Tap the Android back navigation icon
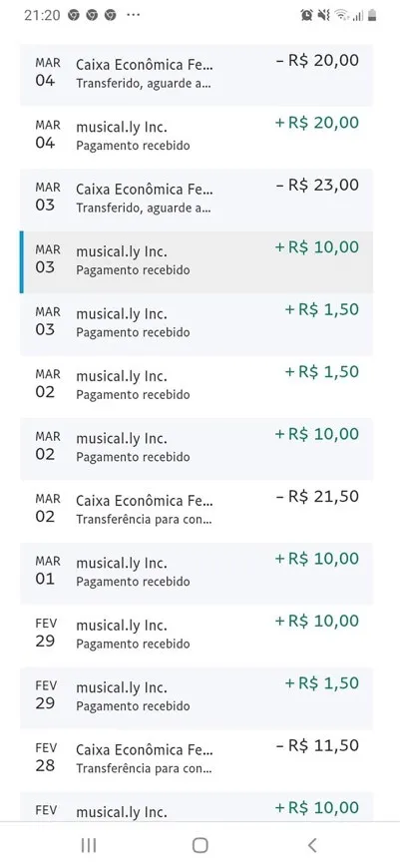400x868 pixels. click(312, 845)
